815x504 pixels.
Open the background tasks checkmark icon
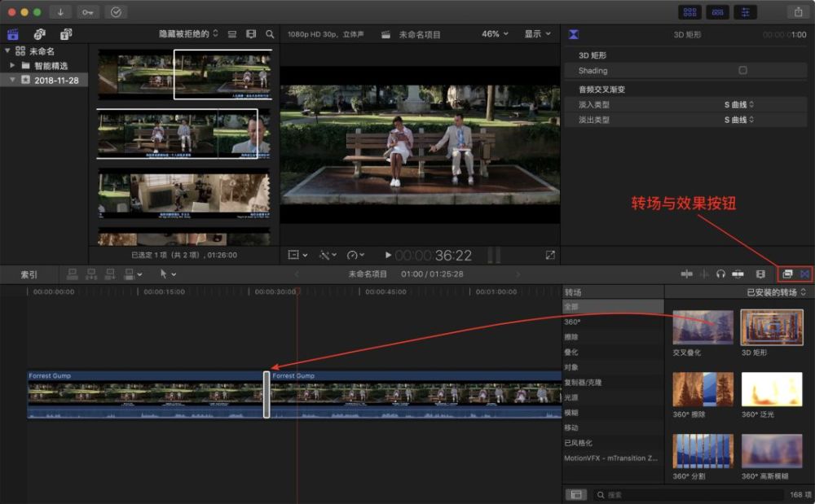tap(116, 12)
